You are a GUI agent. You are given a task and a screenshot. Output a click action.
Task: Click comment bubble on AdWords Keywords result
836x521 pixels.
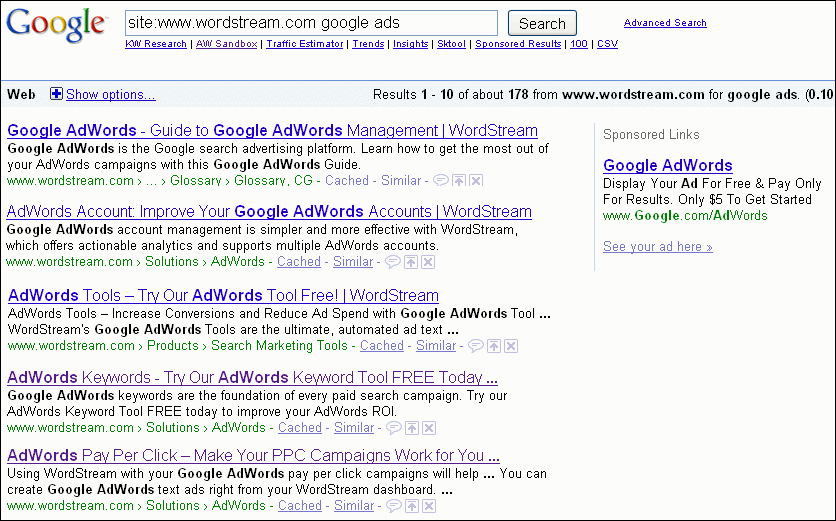tap(394, 428)
